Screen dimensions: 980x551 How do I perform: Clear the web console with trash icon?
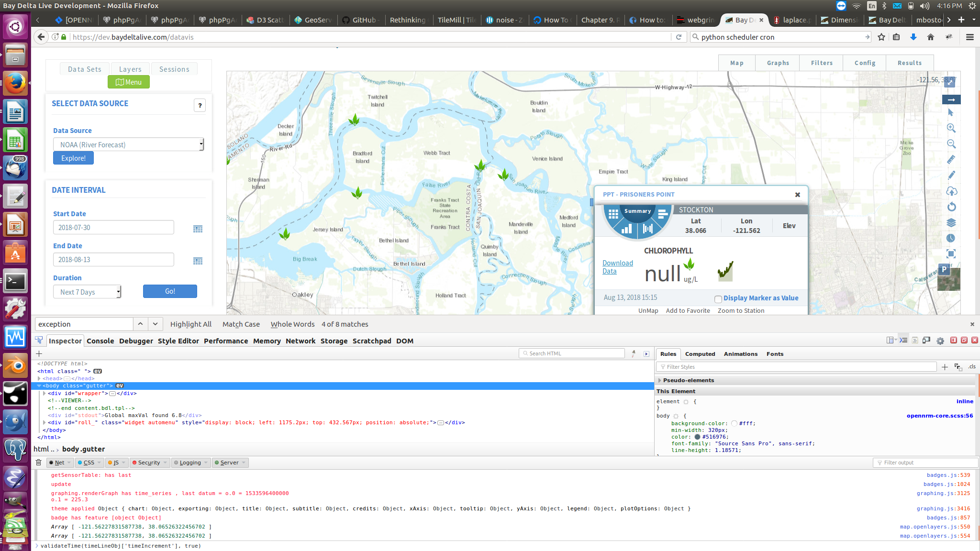pos(39,463)
